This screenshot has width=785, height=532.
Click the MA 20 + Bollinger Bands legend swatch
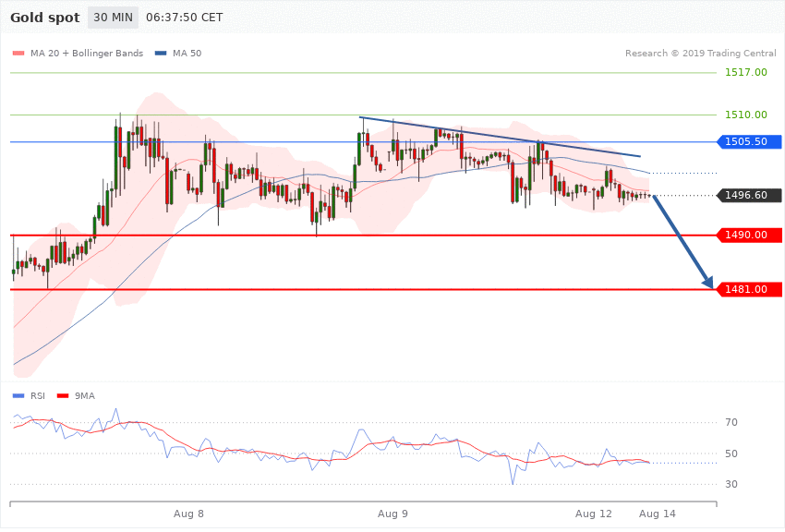18,54
